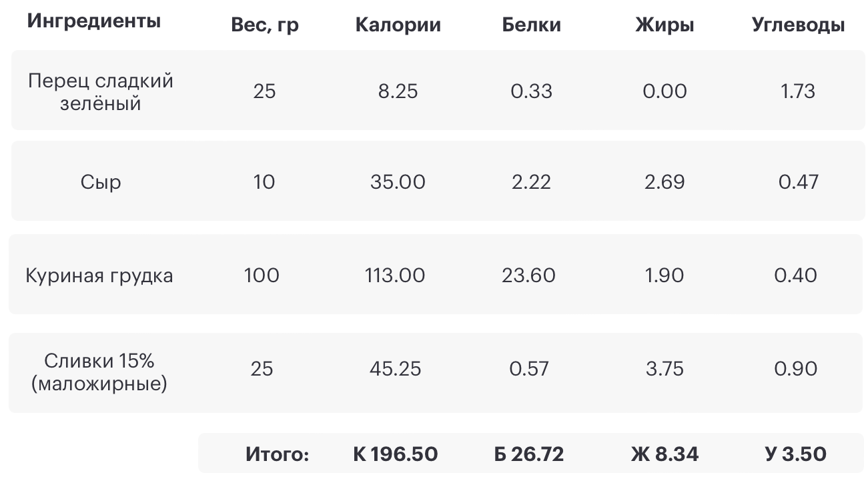Click the Калории column header

pos(398,25)
